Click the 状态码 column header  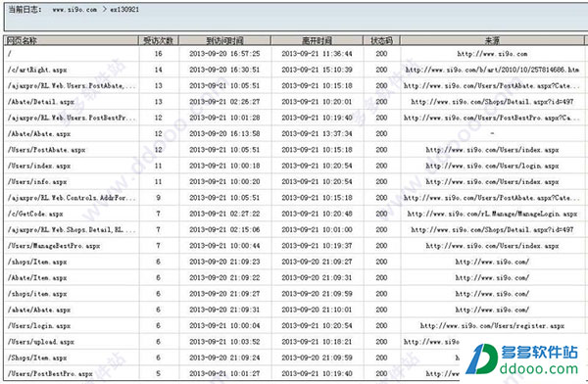(381, 40)
